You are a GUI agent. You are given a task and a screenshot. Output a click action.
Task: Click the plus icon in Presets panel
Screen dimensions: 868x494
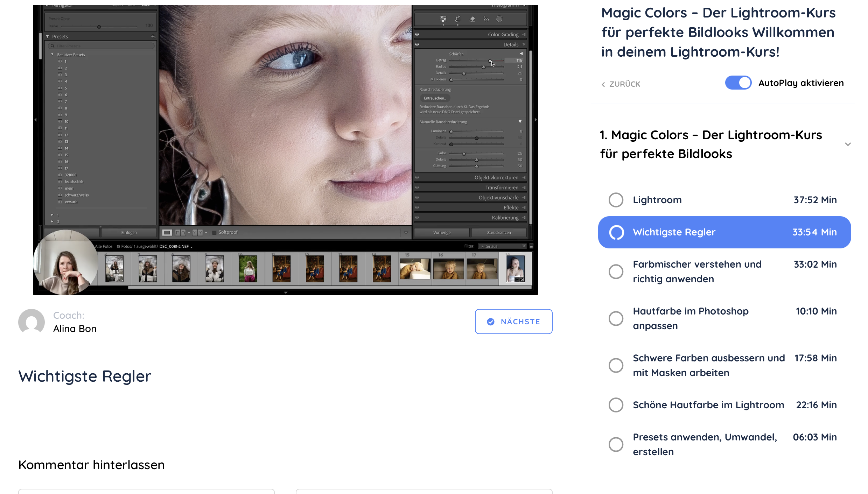point(153,36)
